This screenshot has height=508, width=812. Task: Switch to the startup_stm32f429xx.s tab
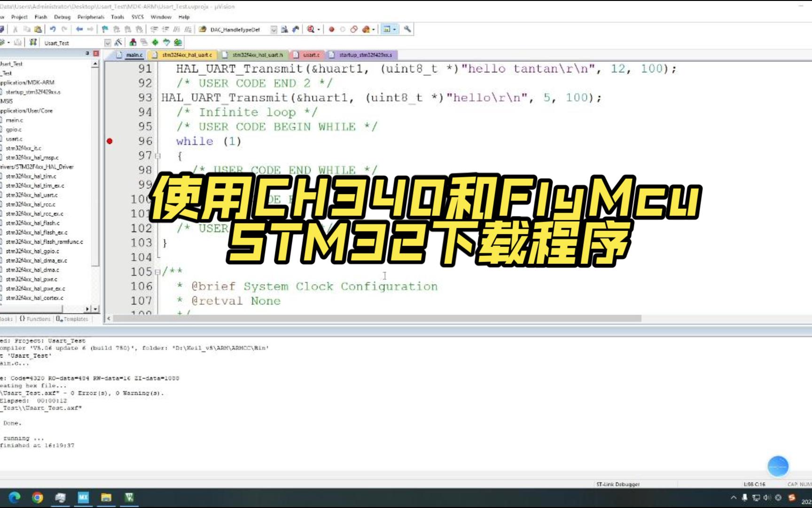[x=361, y=55]
